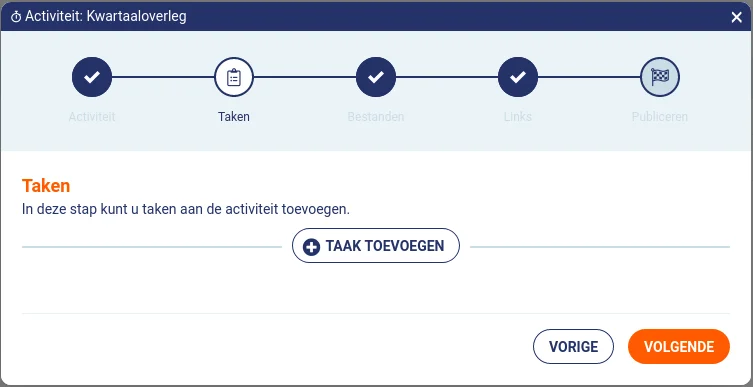Go back with the Vorige button
The height and width of the screenshot is (387, 753).
pos(573,347)
